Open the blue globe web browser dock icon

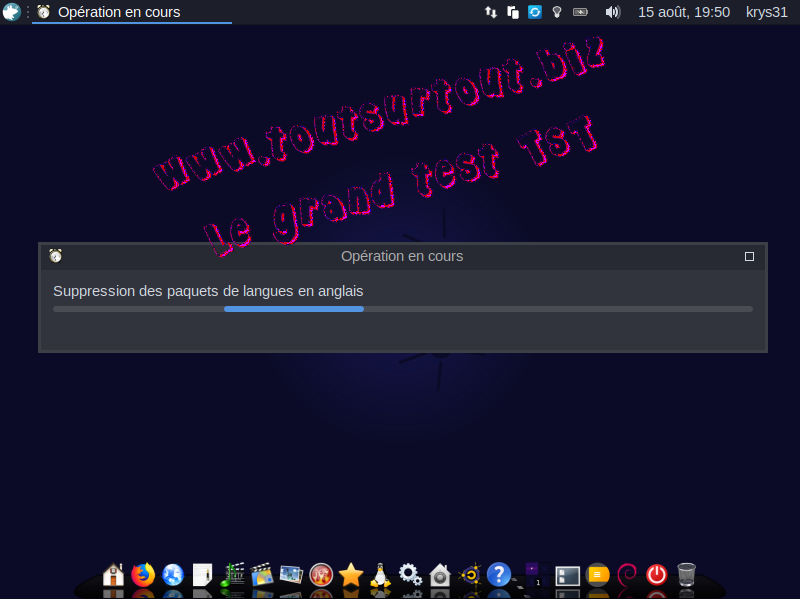[173, 575]
